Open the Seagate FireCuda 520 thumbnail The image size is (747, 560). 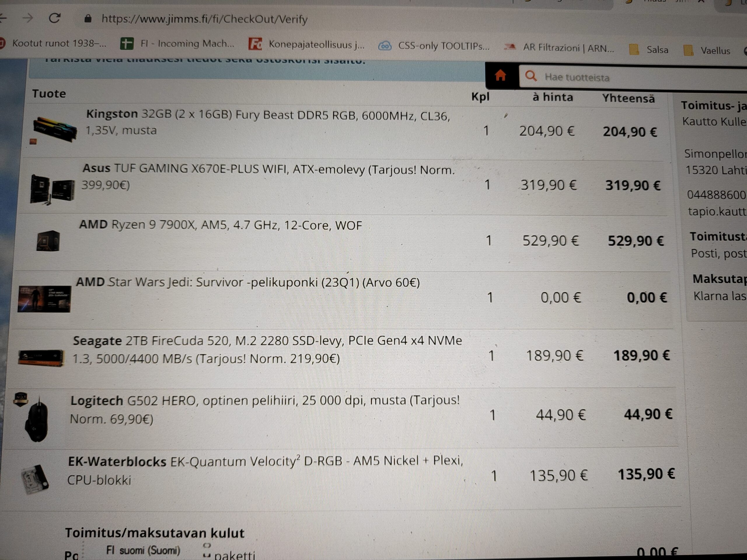41,358
